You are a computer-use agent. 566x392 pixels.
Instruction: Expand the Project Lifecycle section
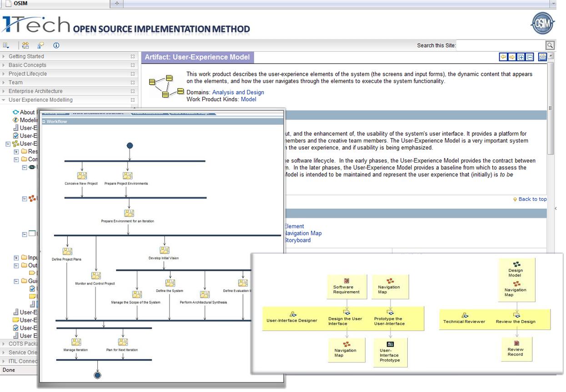pyautogui.click(x=4, y=74)
